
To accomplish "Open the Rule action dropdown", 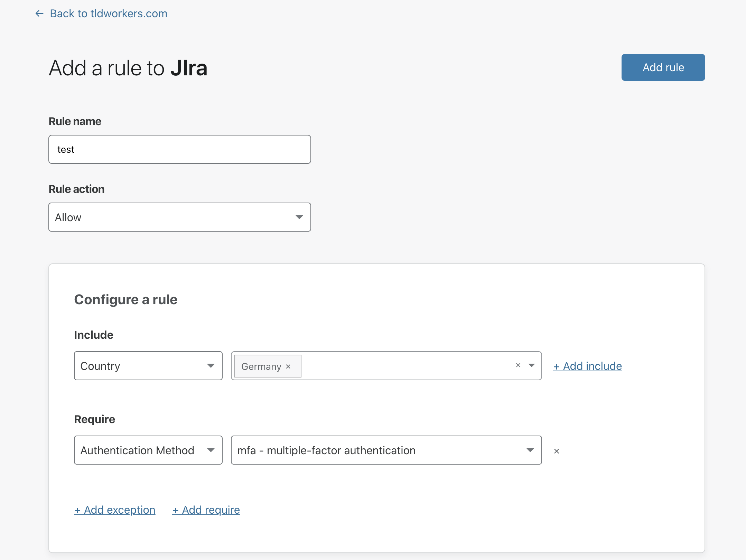I will [x=179, y=217].
